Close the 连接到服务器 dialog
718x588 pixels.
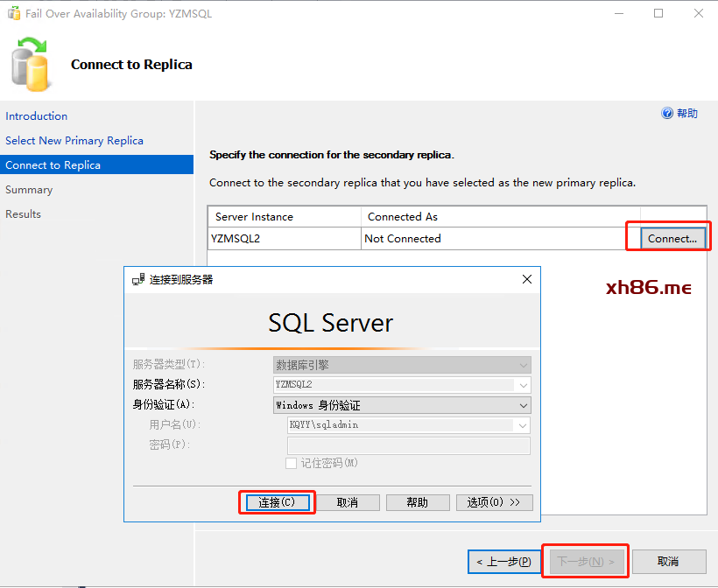527,280
